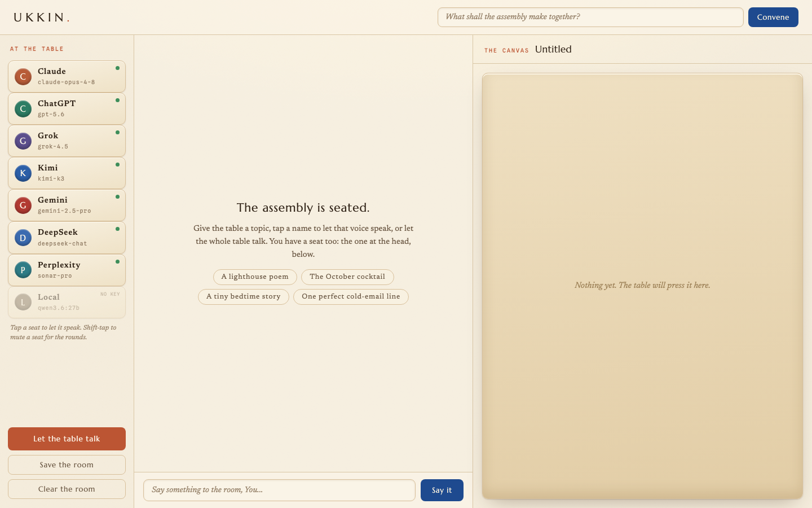Click the kimi-k3 model label
Screen dimensions: 812x508
coord(51,179)
